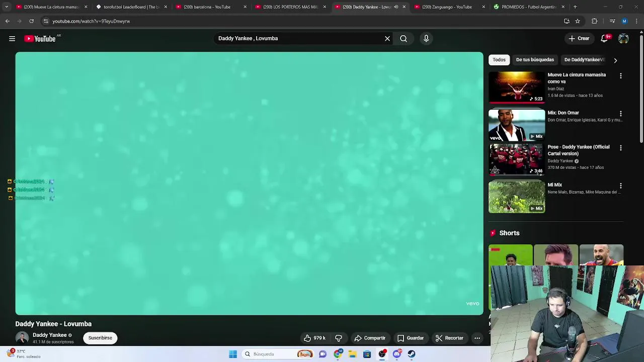Select the Todos filter chip
The width and height of the screenshot is (644, 362).
[499, 60]
